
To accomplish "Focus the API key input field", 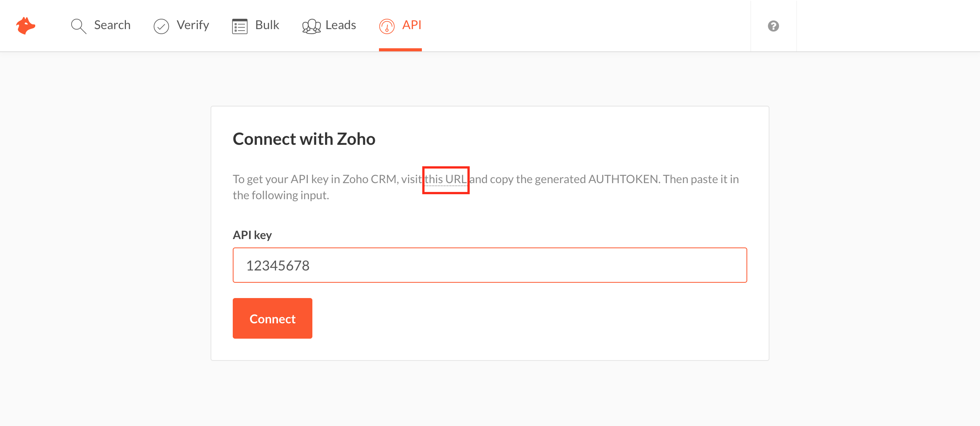I will (490, 265).
